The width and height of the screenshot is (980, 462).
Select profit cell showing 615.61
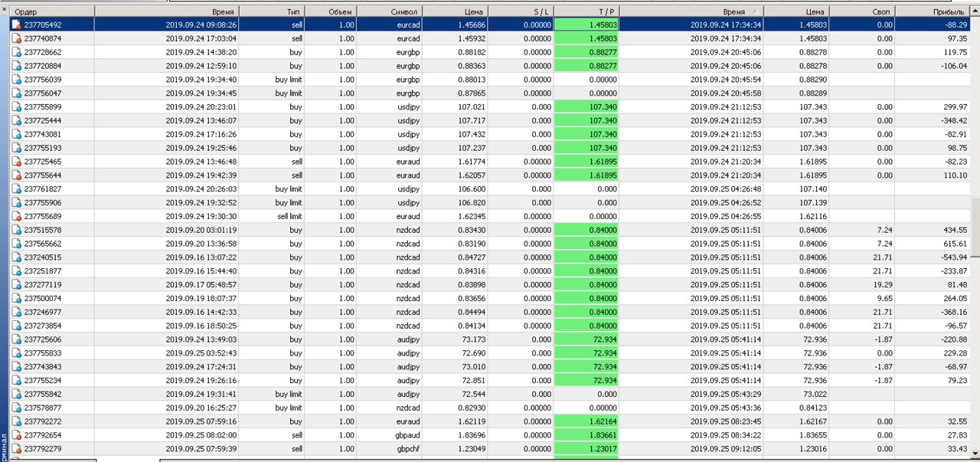(x=933, y=244)
